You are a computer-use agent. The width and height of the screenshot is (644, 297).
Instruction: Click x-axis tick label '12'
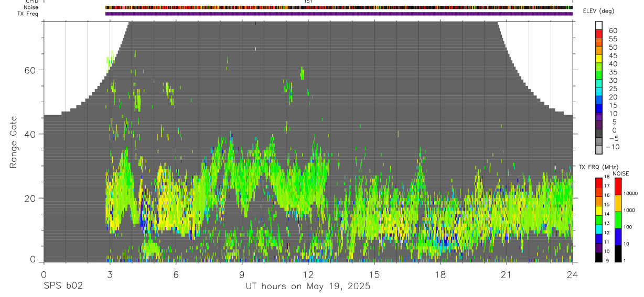click(308, 274)
